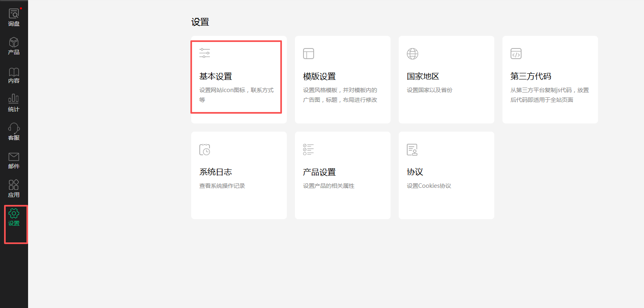Open the 模版设置 title link
This screenshot has width=644, height=308.
[319, 76]
